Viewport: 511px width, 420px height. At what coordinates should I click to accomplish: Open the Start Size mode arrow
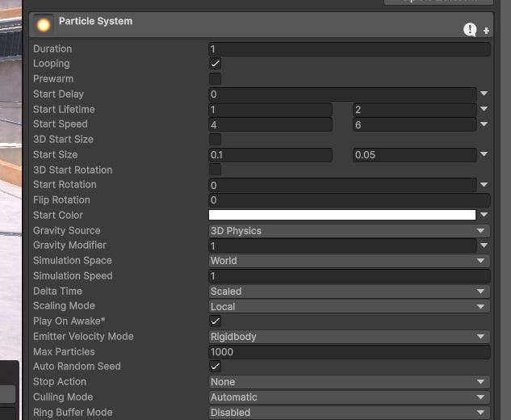click(484, 155)
